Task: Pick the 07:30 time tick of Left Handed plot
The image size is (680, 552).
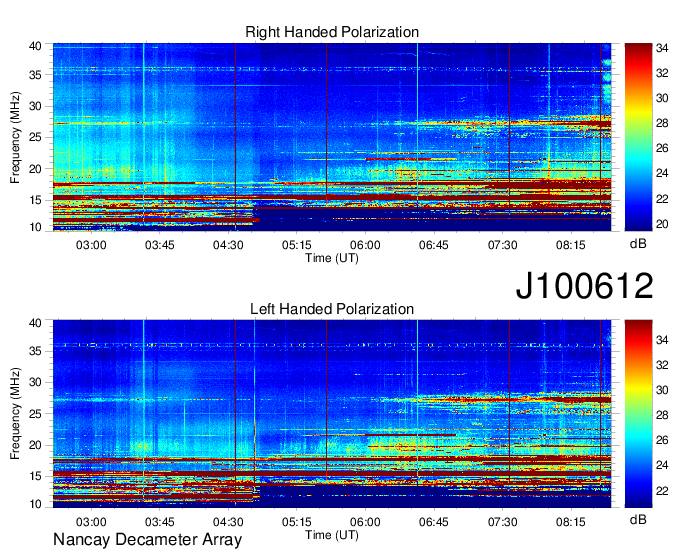Action: [503, 522]
